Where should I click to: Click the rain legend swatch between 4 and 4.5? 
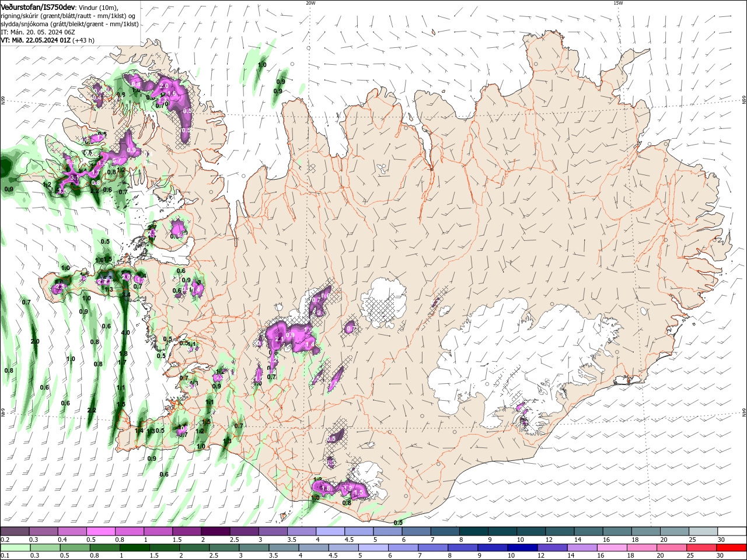313,548
